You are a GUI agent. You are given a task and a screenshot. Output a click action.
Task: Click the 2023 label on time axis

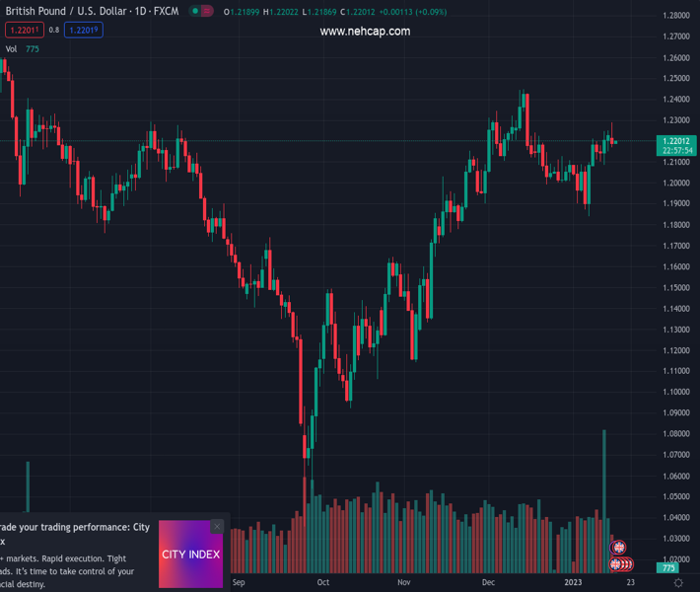[575, 583]
